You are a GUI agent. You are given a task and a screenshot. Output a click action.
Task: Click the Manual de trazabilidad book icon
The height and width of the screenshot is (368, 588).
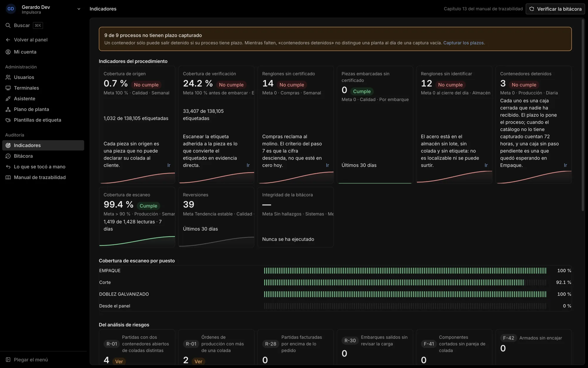click(8, 177)
